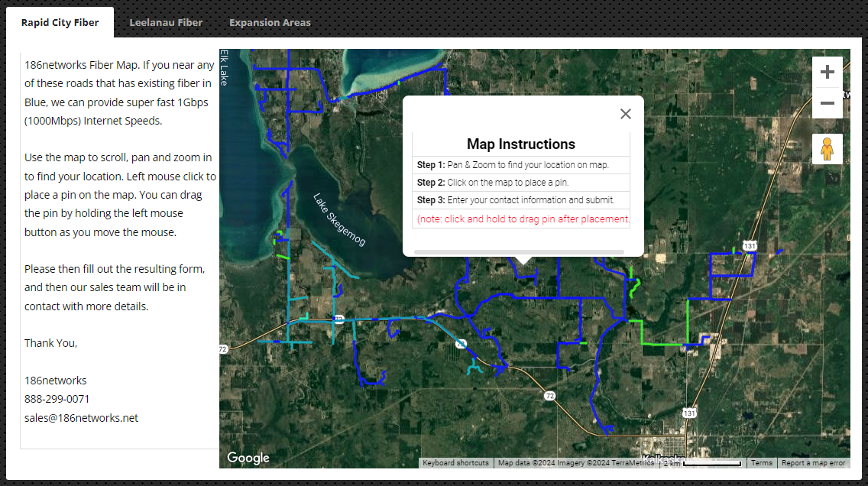The width and height of the screenshot is (868, 486).
Task: Click highway 131 shield near Kalkaska
Action: pyautogui.click(x=689, y=413)
